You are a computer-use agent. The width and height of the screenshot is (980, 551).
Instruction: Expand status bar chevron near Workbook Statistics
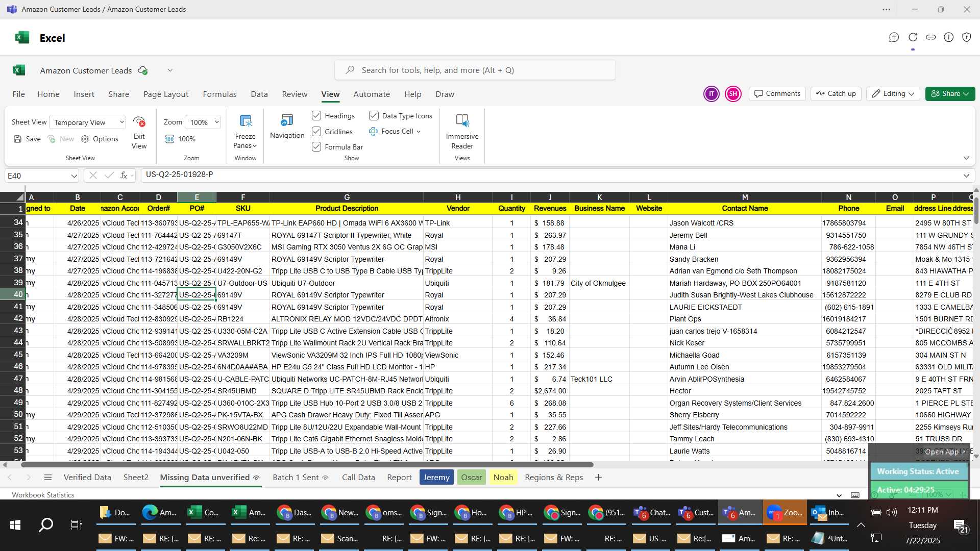click(x=839, y=495)
